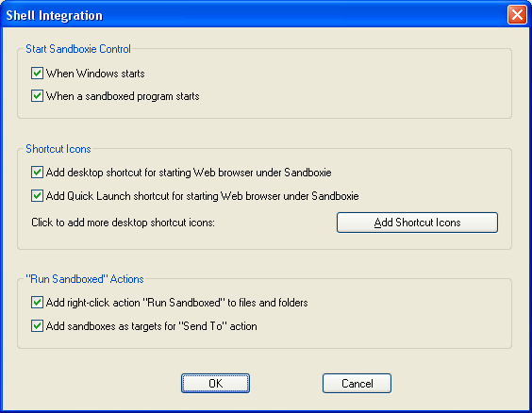Screen dimensions: 532x413
Task: Click the 'Add sandboxes as targets' label text
Action: click(x=152, y=326)
